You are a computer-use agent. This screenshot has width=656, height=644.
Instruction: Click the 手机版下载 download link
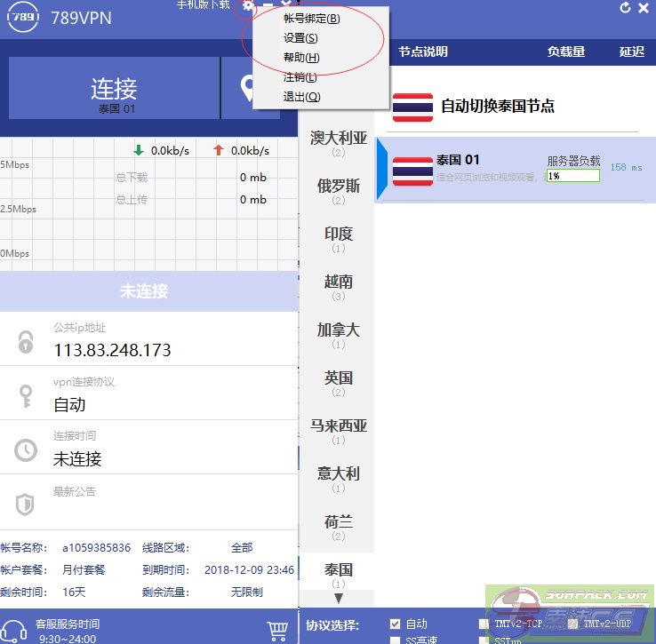point(203,5)
